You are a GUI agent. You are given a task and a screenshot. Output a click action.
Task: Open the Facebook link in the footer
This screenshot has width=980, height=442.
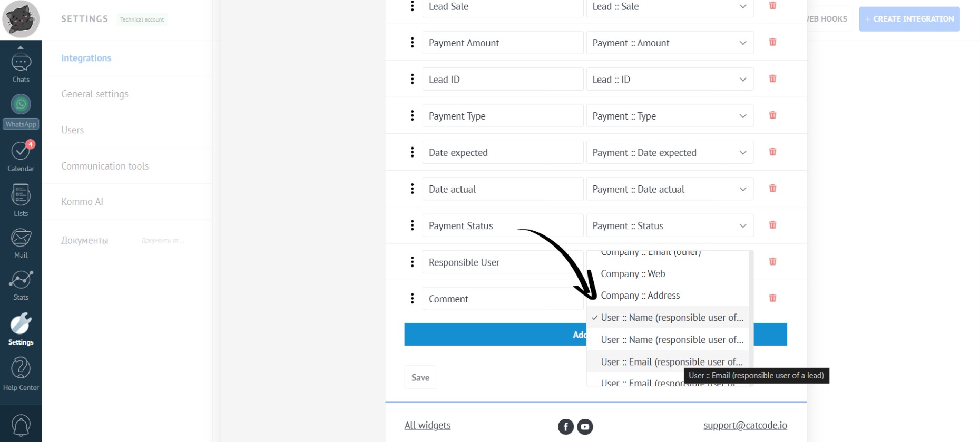pos(565,426)
